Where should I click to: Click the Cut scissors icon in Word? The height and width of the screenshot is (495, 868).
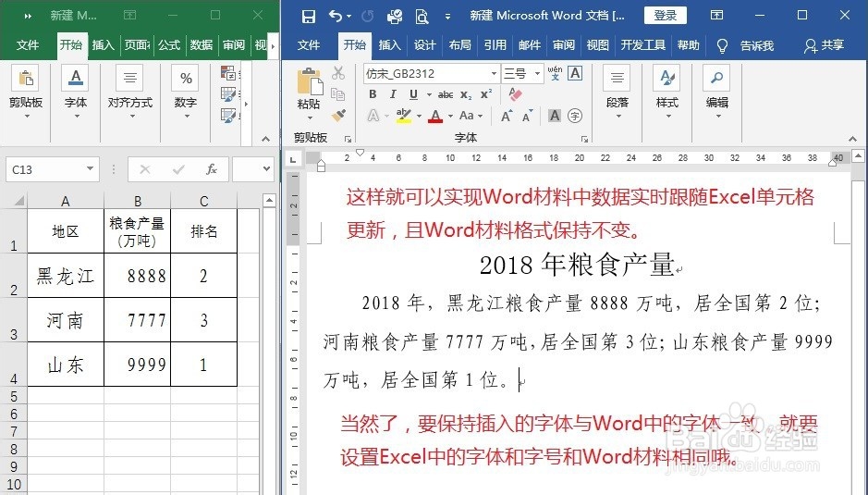[x=338, y=73]
